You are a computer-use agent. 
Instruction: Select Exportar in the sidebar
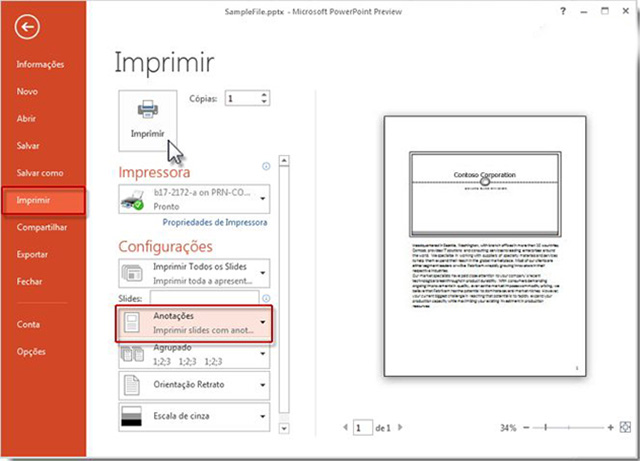[32, 254]
